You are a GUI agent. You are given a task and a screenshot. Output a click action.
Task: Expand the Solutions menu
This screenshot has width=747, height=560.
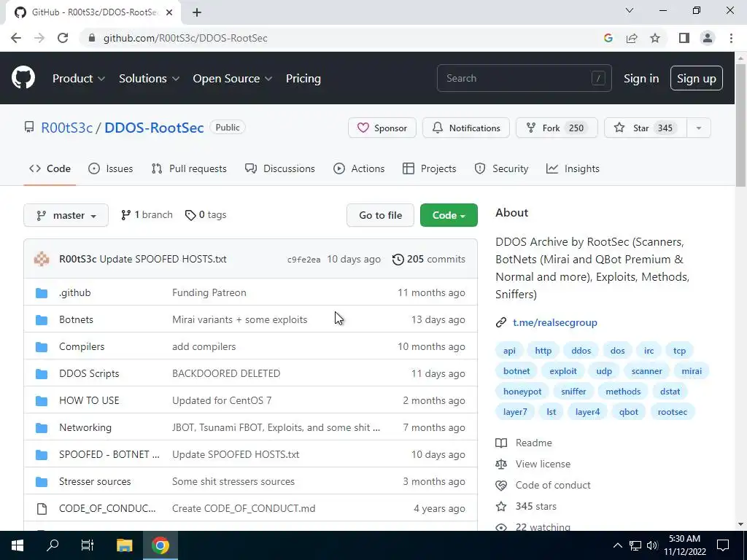click(x=149, y=79)
